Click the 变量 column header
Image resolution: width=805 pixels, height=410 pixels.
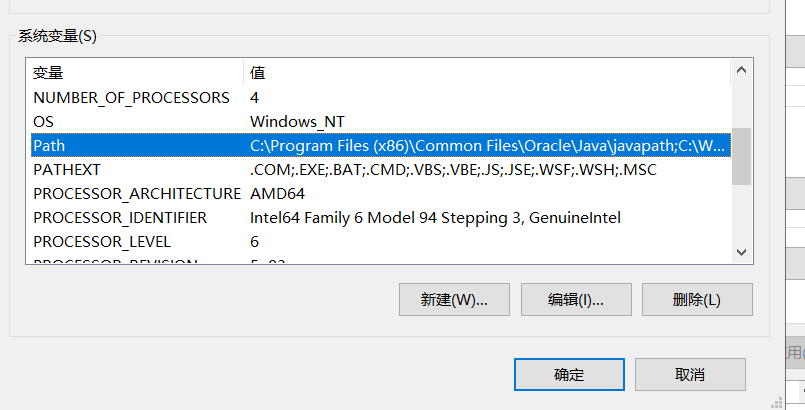point(136,73)
